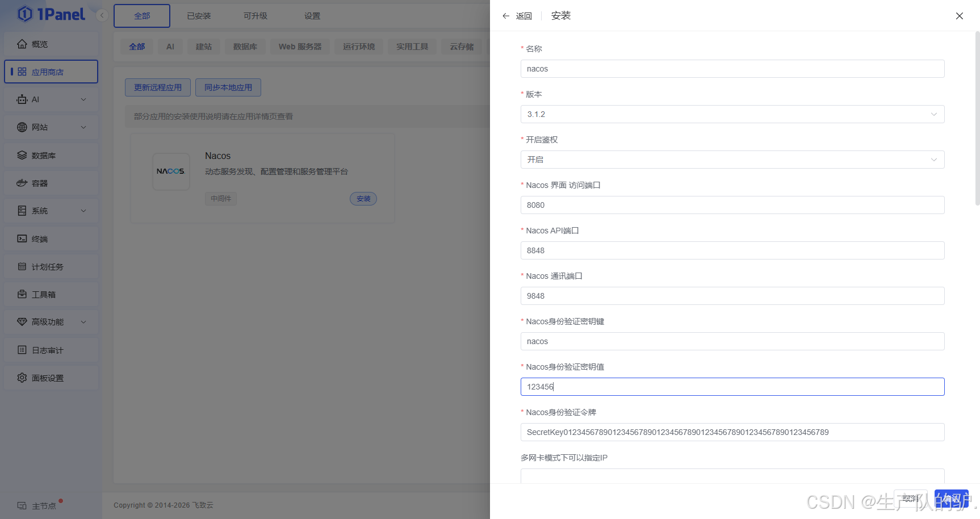Select the AI category filter
The width and height of the screenshot is (980, 519).
coord(170,47)
